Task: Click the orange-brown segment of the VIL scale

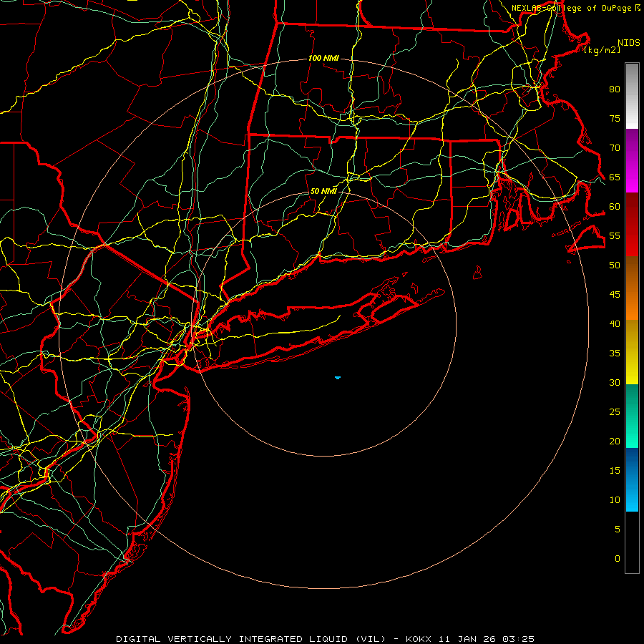Action: 632,288
